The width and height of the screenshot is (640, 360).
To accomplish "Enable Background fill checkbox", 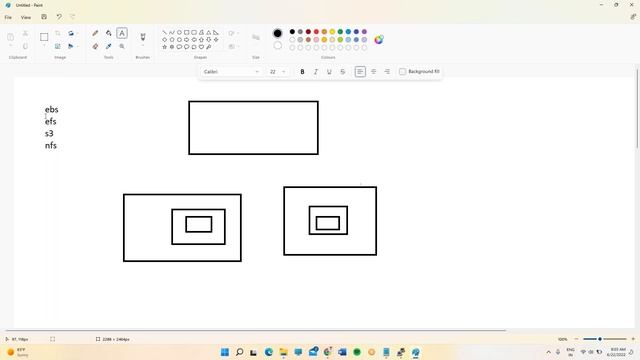I will [402, 71].
